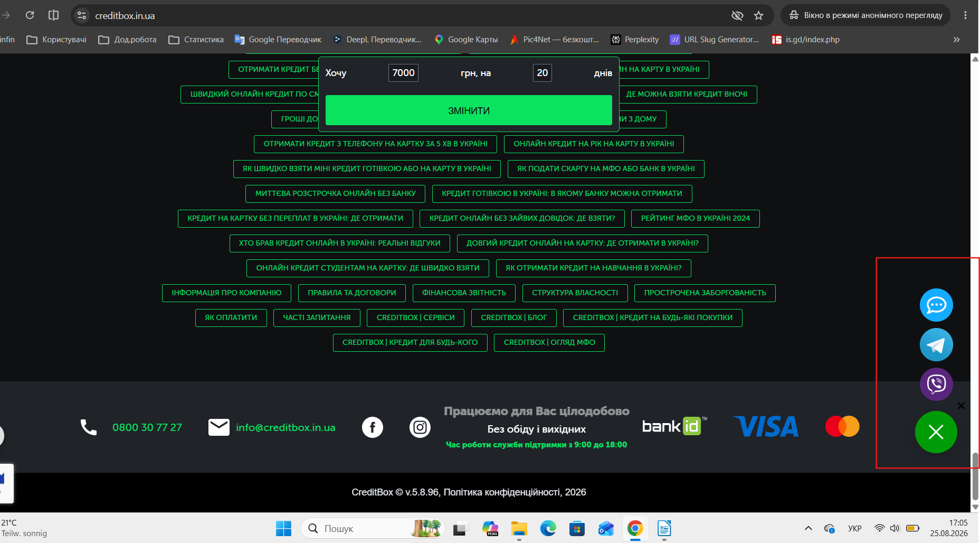Open the Viber contact icon
The width and height of the screenshot is (980, 543).
coord(936,384)
